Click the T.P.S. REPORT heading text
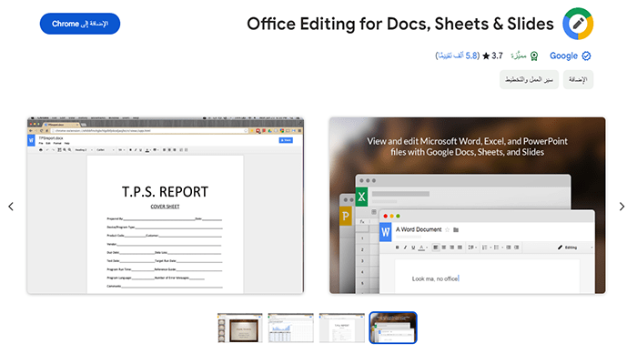This screenshot has height=364, width=637. coord(165,192)
